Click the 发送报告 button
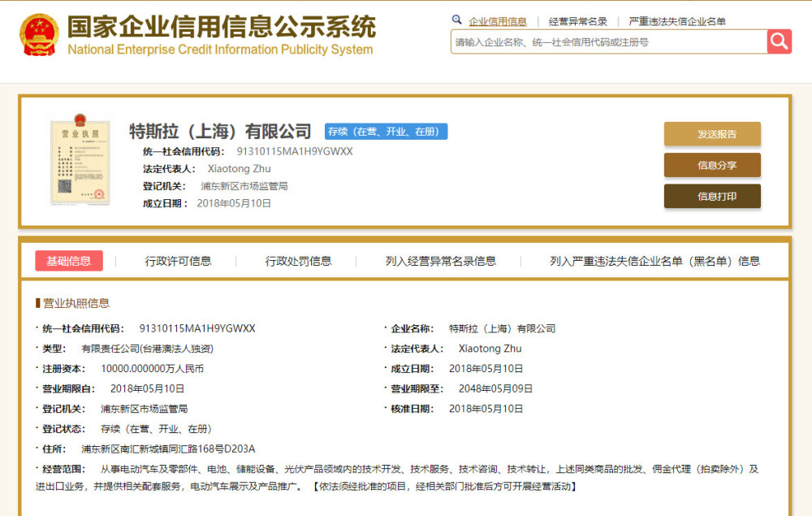This screenshot has height=516, width=812. (712, 133)
